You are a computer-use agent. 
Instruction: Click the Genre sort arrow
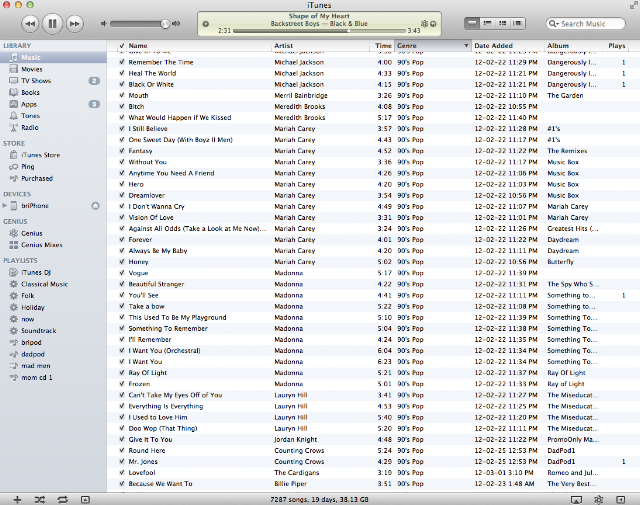pos(466,46)
